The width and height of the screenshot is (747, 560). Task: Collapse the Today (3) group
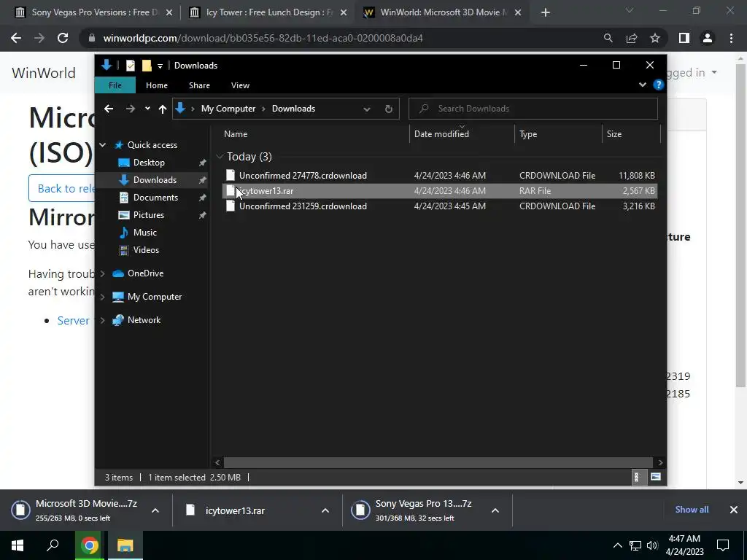(x=220, y=157)
